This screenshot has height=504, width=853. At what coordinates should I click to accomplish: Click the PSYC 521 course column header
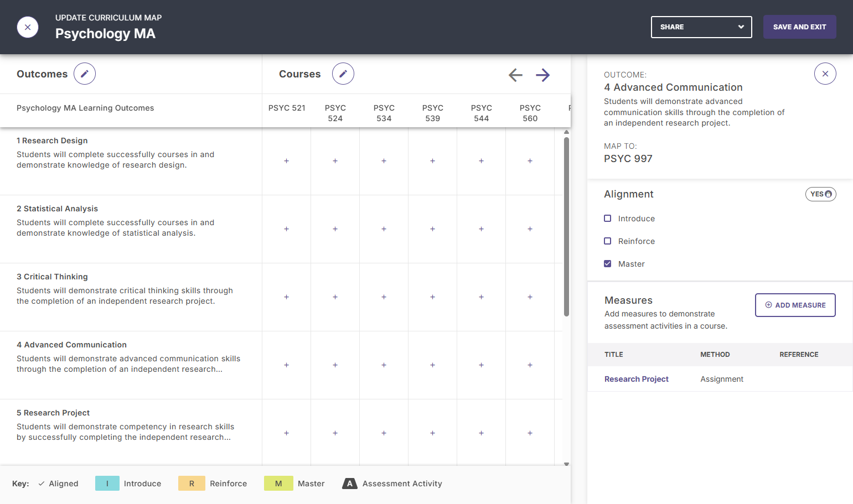[x=287, y=108]
